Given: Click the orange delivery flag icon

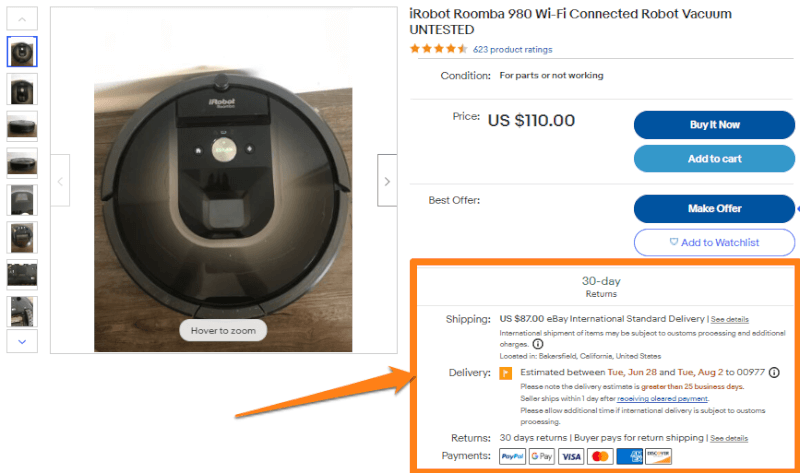Looking at the screenshot, I should point(505,373).
